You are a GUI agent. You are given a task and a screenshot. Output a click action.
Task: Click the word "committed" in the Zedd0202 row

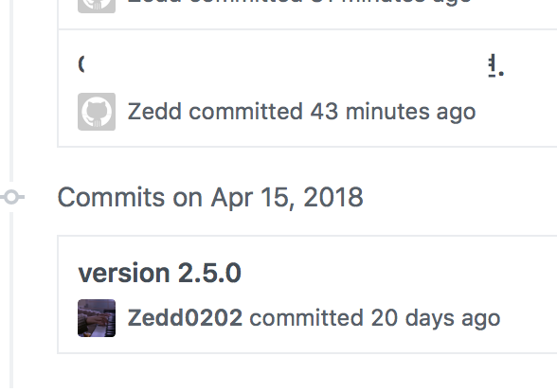pos(307,318)
